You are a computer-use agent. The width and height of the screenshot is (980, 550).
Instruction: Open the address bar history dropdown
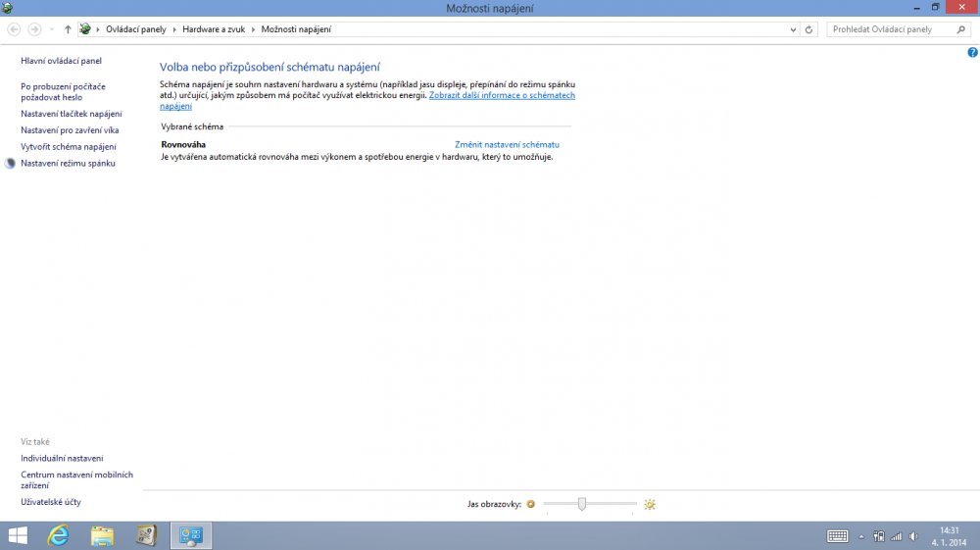pyautogui.click(x=792, y=29)
